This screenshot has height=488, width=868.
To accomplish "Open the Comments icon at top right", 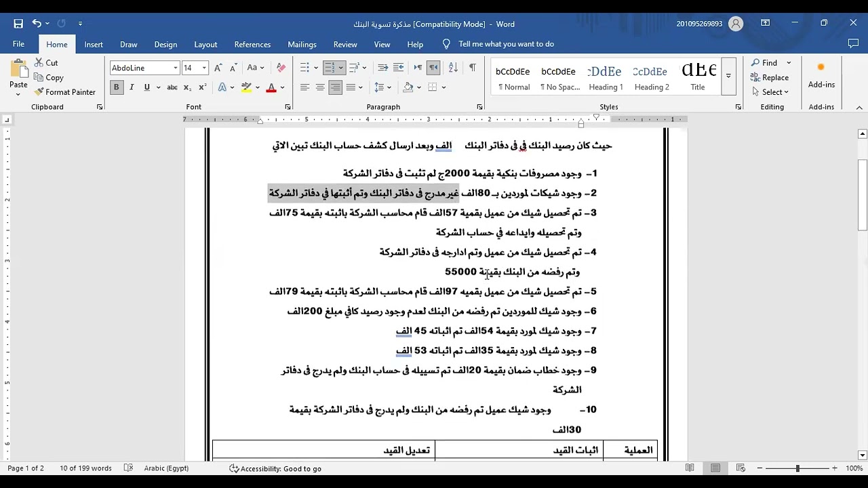I will (x=853, y=44).
